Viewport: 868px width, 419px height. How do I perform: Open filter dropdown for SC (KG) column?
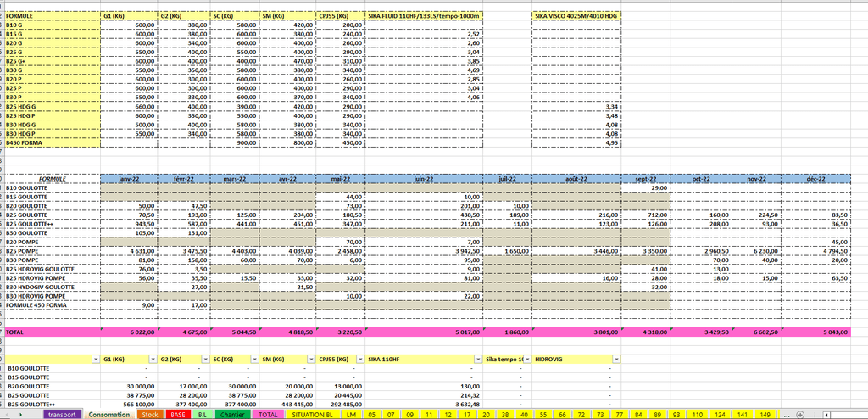(254, 359)
